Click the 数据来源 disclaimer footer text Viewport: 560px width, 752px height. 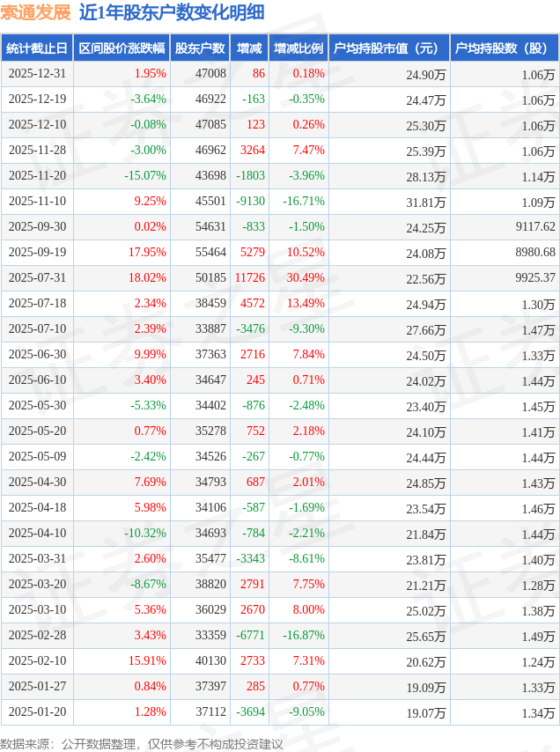[142, 744]
